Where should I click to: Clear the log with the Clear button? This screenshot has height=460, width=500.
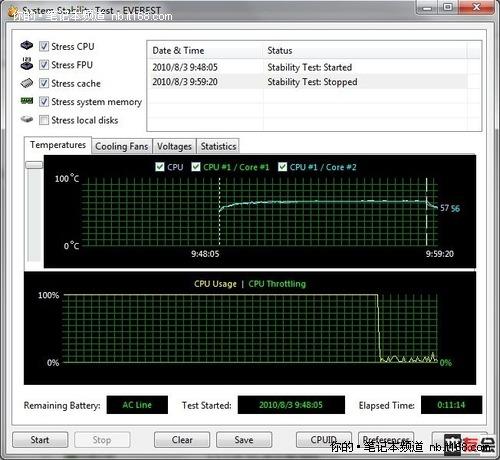tap(182, 440)
